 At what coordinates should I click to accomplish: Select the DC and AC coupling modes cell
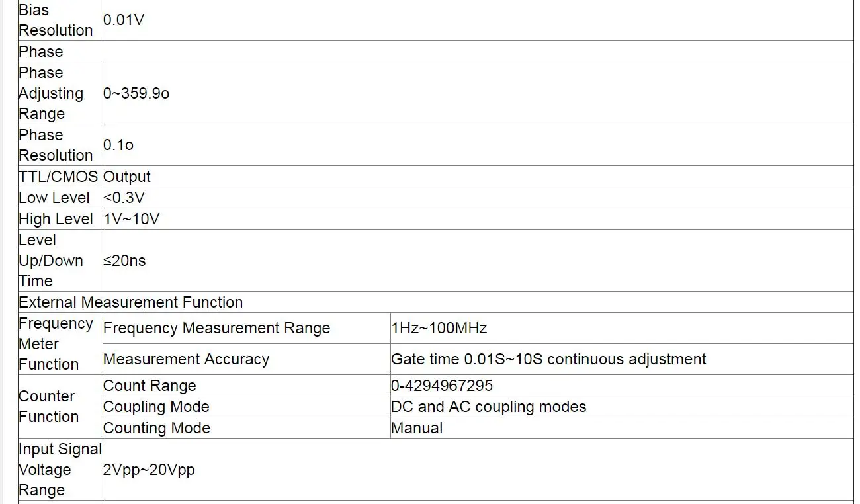(x=489, y=407)
